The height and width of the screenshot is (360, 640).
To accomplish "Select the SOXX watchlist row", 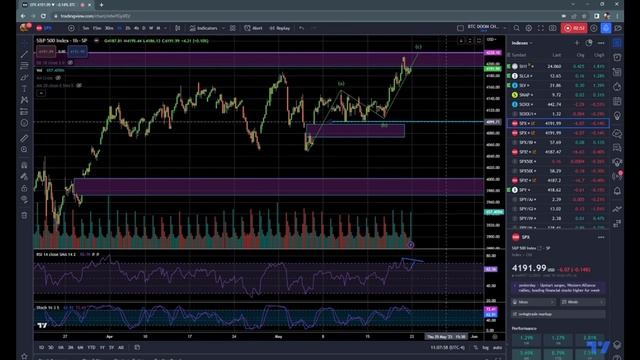I will [558, 104].
